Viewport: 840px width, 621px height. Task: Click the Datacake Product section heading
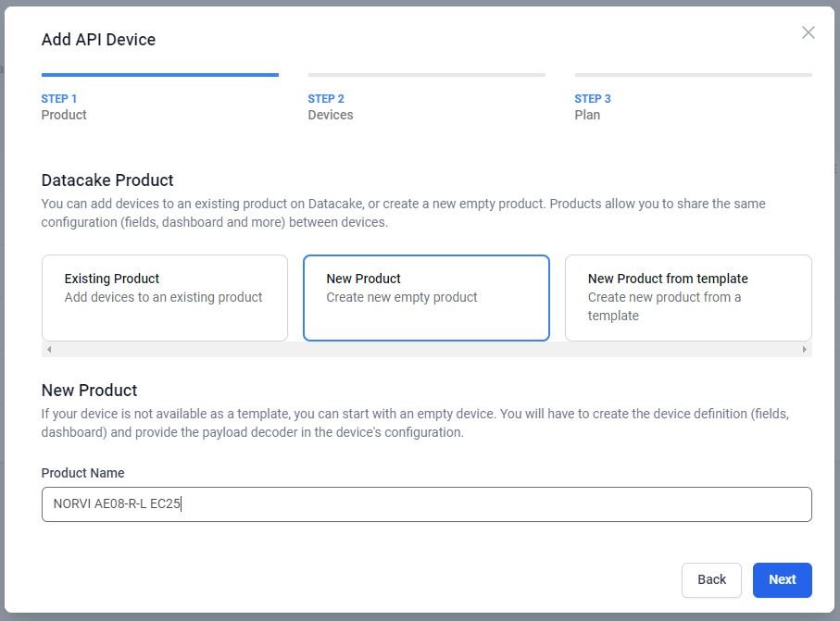click(107, 180)
